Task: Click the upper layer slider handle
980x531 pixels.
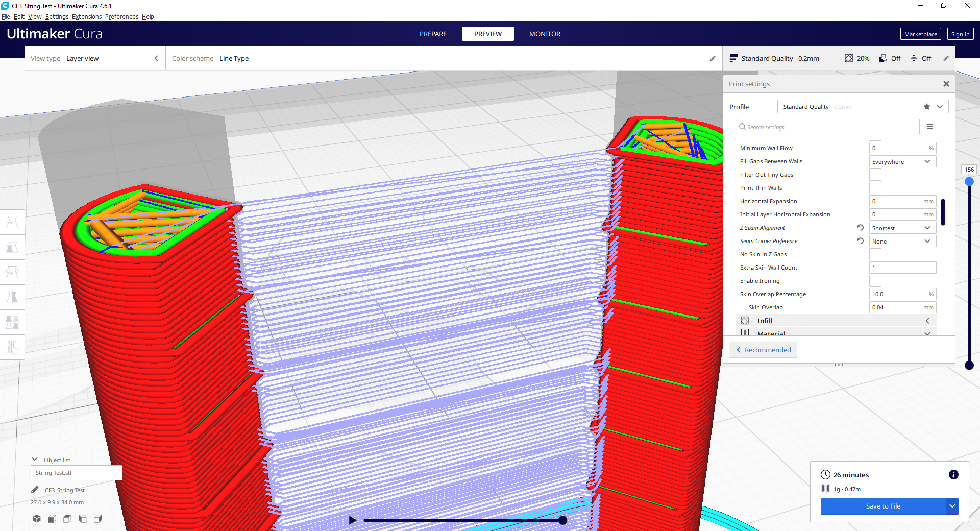Action: 969,181
